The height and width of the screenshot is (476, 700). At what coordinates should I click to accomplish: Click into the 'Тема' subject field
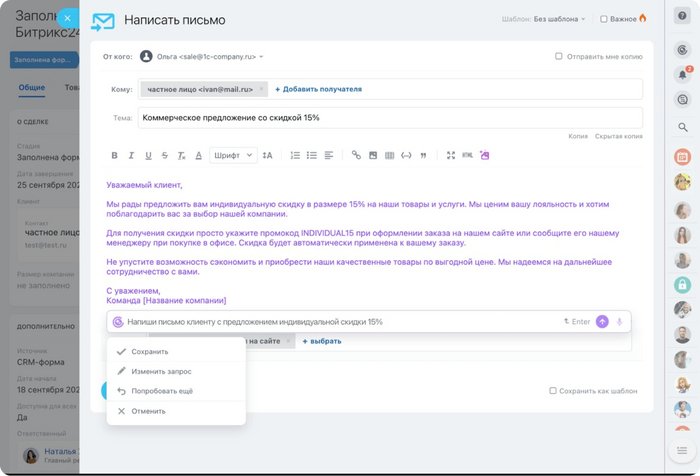pyautogui.click(x=390, y=118)
